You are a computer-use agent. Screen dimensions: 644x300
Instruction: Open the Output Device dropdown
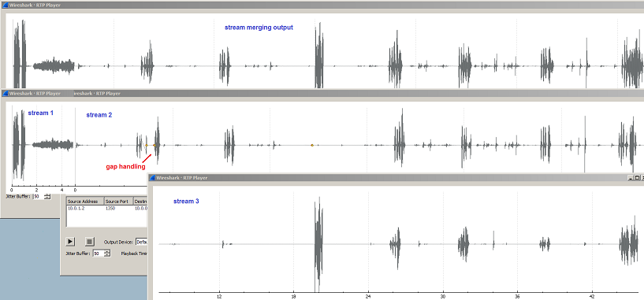point(142,242)
